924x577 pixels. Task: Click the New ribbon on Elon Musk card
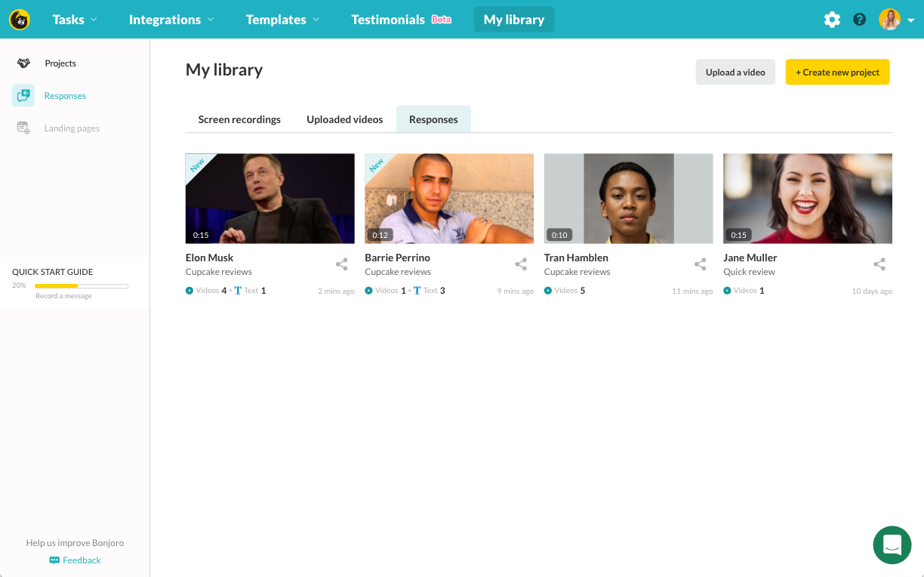click(x=198, y=165)
